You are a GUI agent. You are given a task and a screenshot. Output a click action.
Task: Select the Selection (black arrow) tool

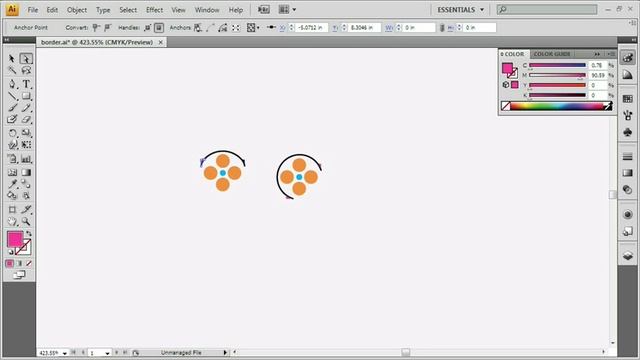coord(12,59)
